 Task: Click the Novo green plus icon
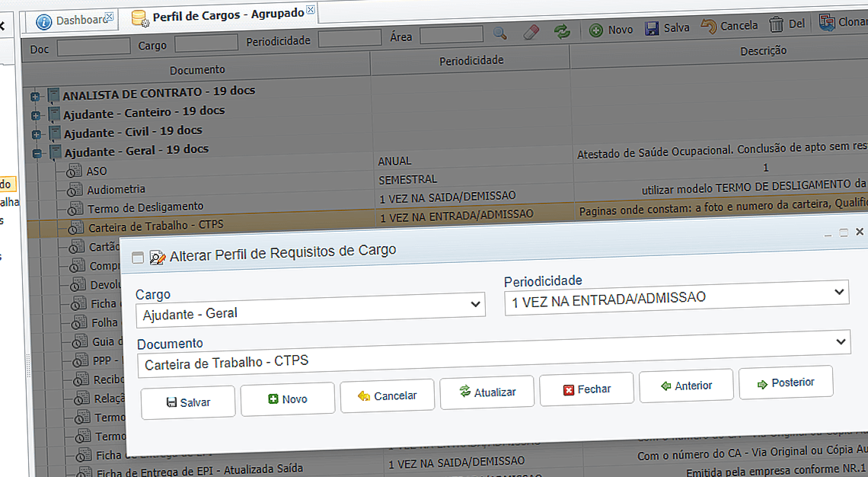pos(595,28)
